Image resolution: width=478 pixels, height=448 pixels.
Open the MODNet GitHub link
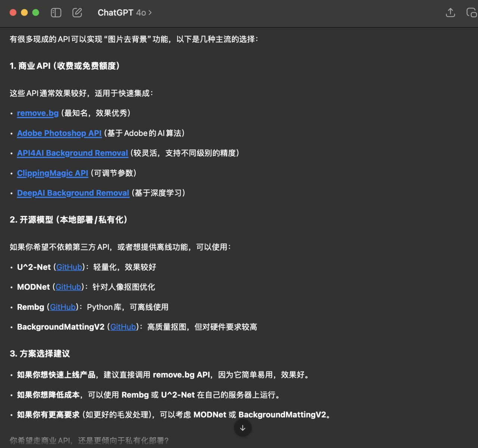click(x=68, y=287)
